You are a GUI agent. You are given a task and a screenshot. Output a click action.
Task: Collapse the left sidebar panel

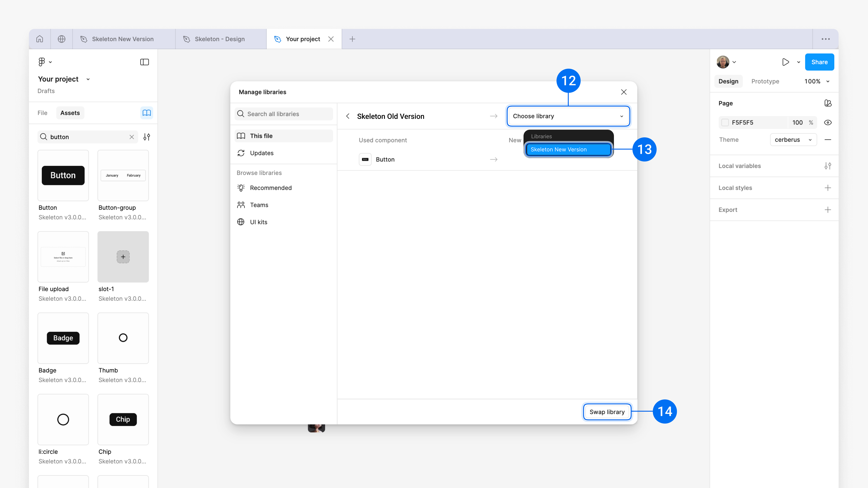point(144,62)
